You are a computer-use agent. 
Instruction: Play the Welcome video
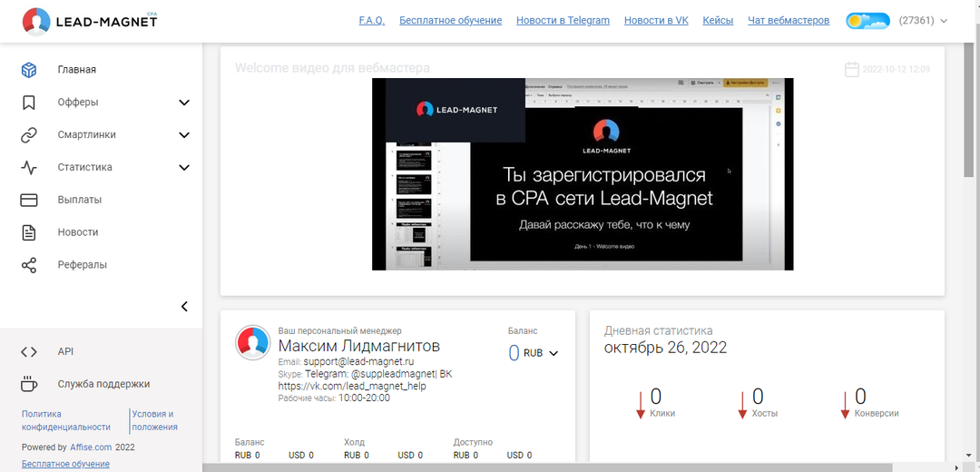pos(583,173)
